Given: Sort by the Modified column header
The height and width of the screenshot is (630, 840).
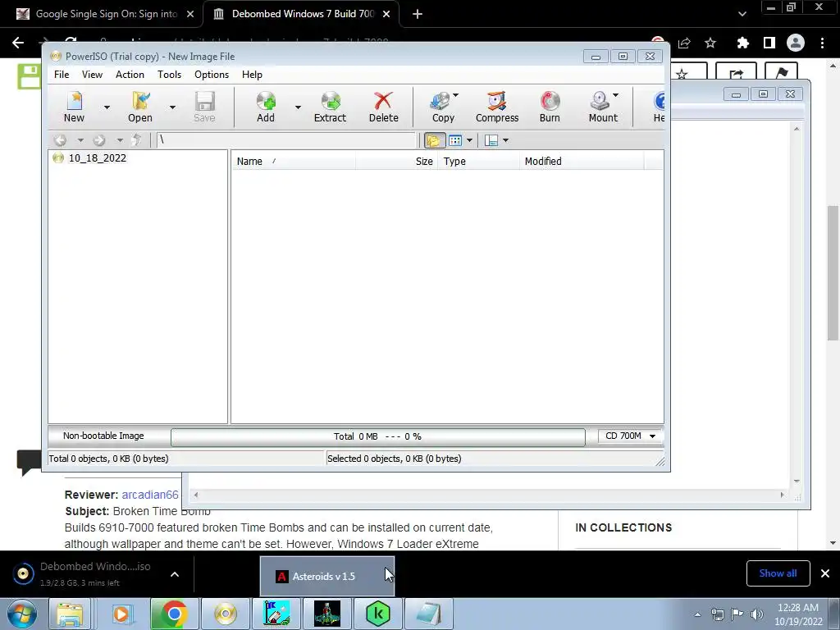Looking at the screenshot, I should (x=582, y=162).
